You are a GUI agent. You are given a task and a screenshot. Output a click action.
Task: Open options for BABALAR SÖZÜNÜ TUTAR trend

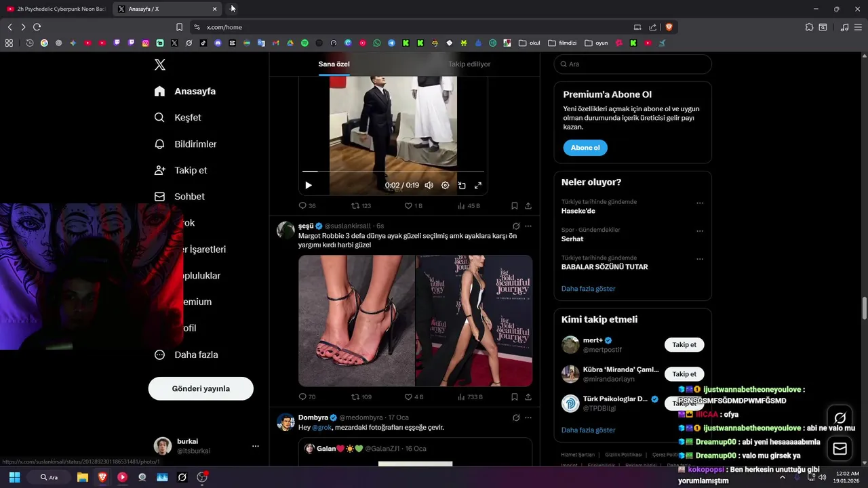[700, 259]
